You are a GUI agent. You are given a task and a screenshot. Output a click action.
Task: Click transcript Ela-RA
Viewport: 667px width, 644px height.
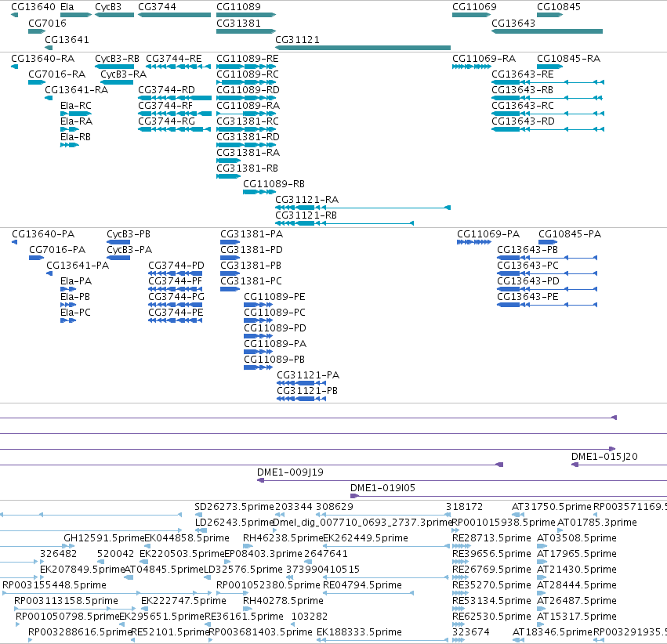70,129
